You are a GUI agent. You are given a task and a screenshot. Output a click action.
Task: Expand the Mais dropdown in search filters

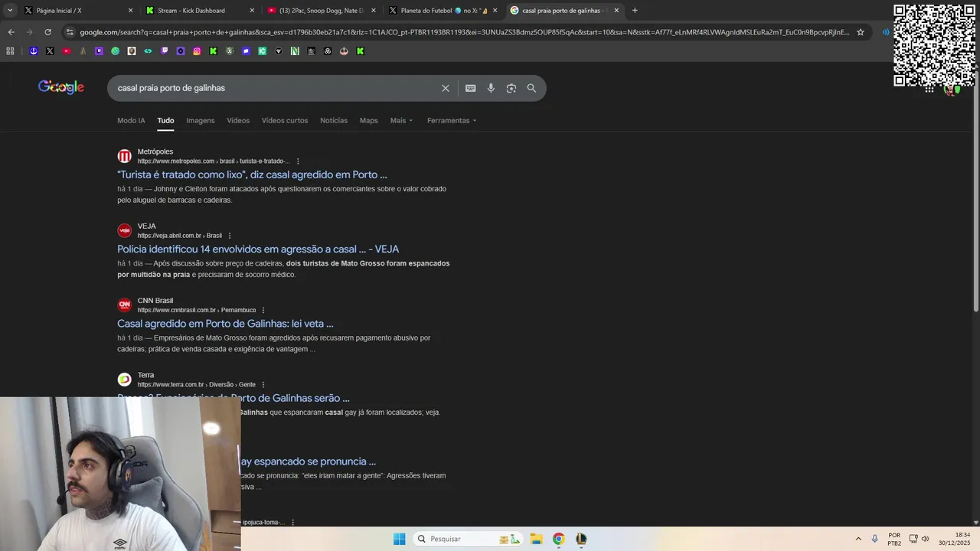(x=401, y=120)
